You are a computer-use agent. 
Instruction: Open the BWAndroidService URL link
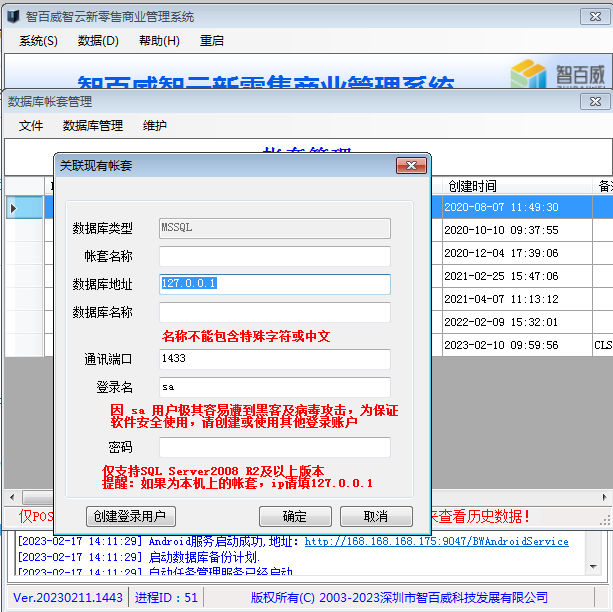[x=436, y=541]
